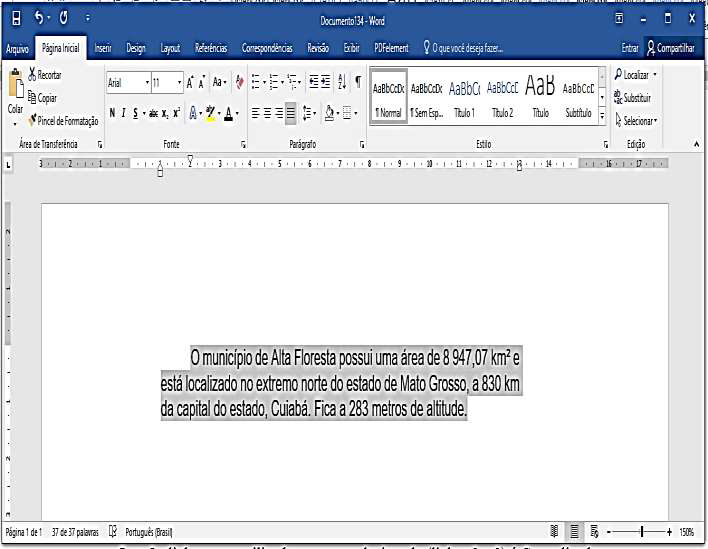Align text to the left
708x549 pixels.
tap(256, 113)
